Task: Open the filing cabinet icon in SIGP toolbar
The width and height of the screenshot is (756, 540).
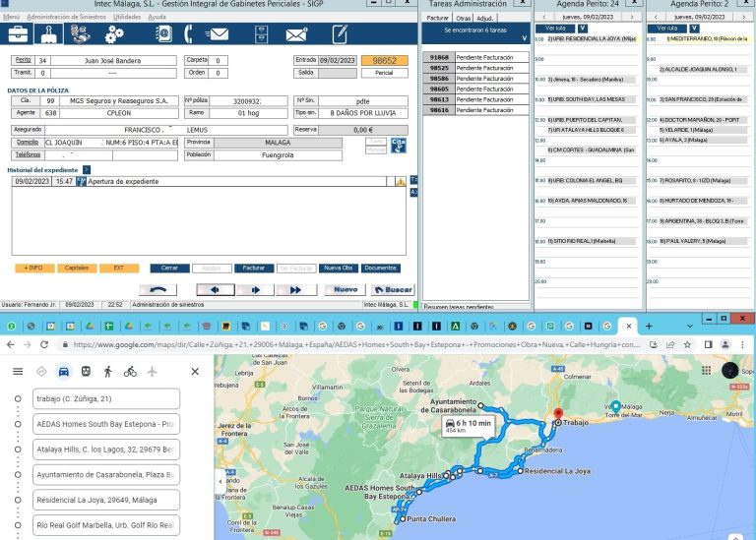Action: (x=261, y=34)
